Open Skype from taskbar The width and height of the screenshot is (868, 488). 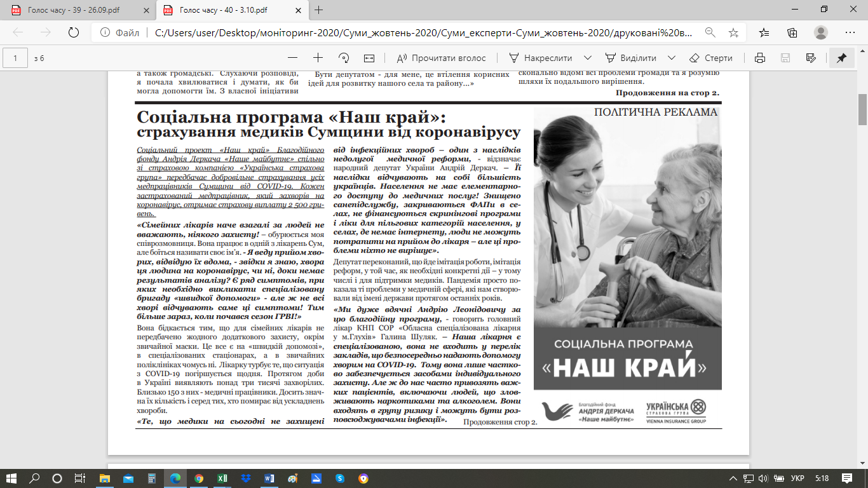pos(340,478)
